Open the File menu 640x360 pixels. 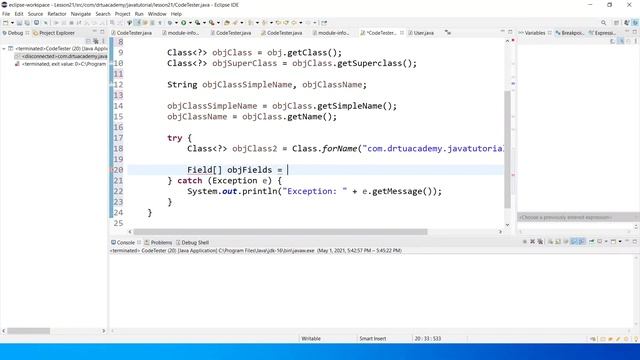(6, 14)
